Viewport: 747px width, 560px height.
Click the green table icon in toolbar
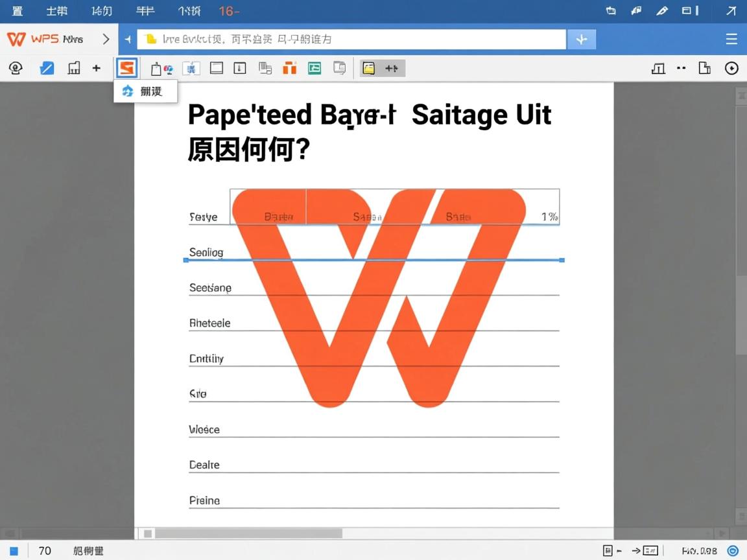[x=314, y=68]
